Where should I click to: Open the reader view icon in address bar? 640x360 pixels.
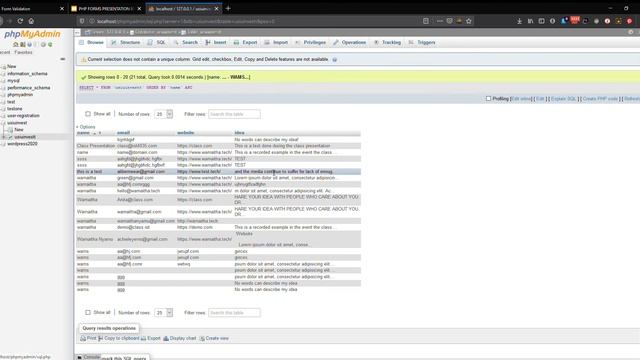426,21
